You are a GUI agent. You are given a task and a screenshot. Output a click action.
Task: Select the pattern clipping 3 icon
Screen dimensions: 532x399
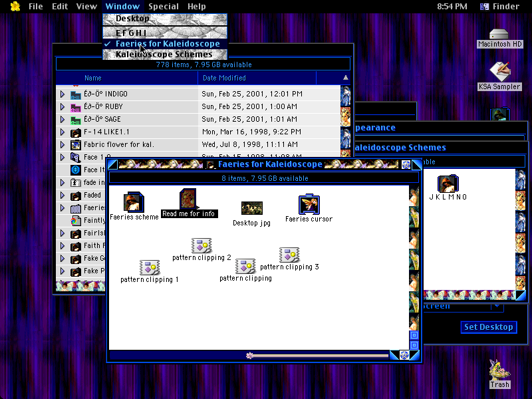(289, 255)
